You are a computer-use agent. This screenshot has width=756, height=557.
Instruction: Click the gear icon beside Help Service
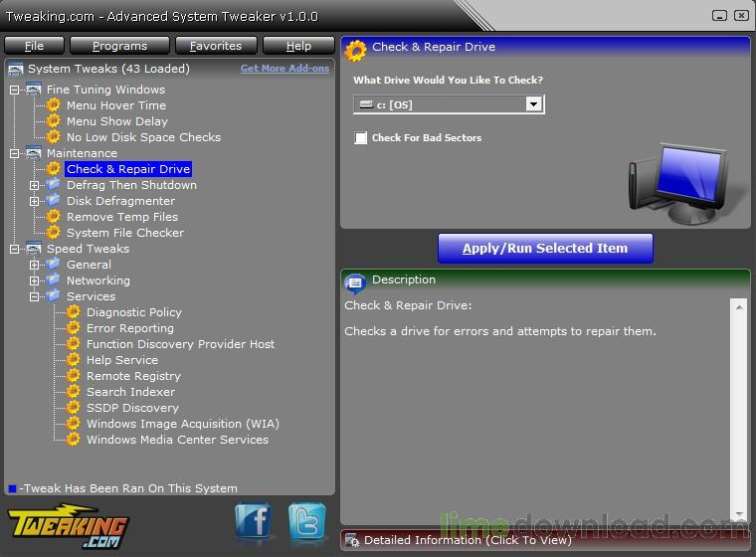(x=73, y=360)
